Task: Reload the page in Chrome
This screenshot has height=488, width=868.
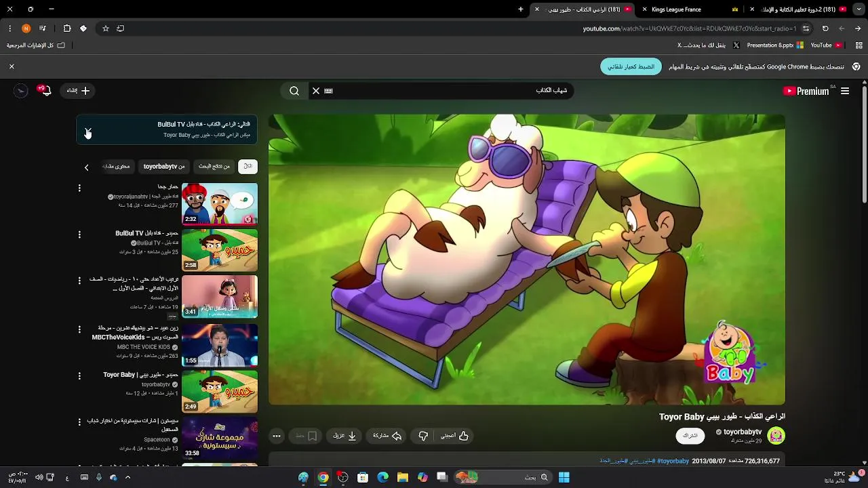Action: (x=825, y=28)
